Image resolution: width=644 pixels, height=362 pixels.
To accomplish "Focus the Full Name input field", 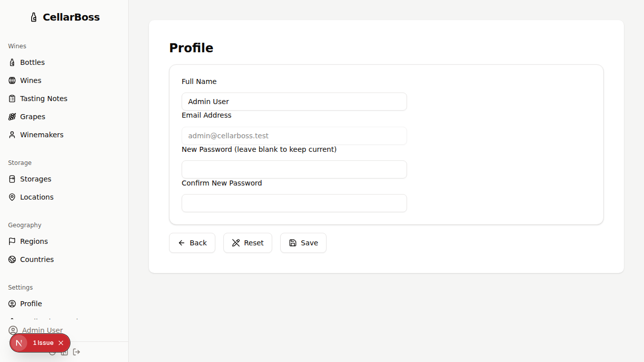I will pyautogui.click(x=294, y=102).
